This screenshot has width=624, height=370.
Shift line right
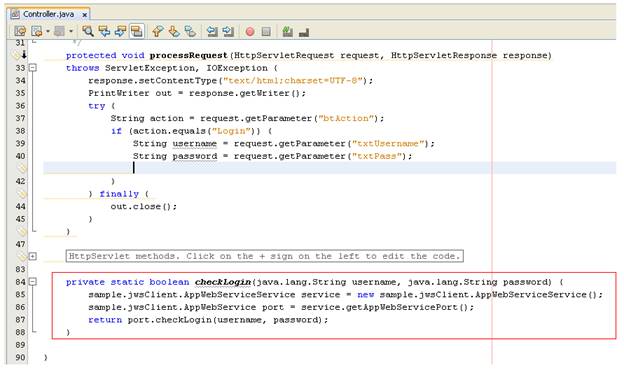[228, 31]
